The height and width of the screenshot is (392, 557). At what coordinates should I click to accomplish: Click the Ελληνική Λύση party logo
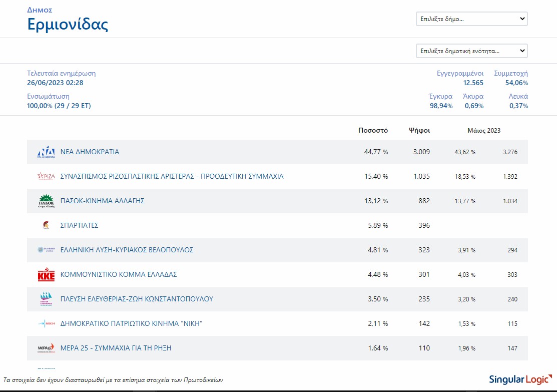[46, 250]
